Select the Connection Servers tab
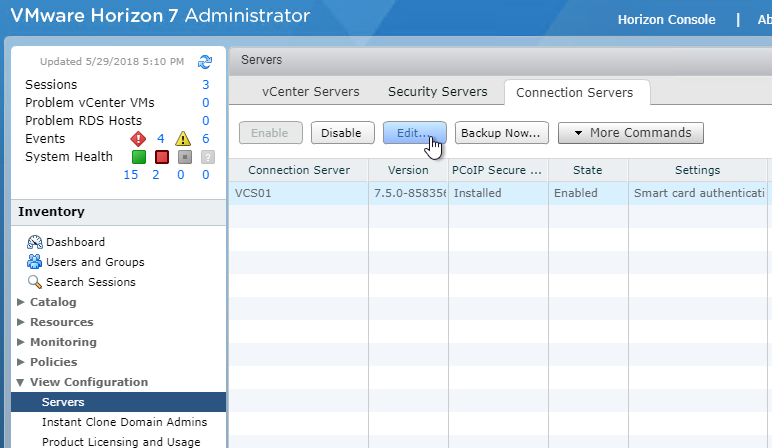 coord(575,93)
